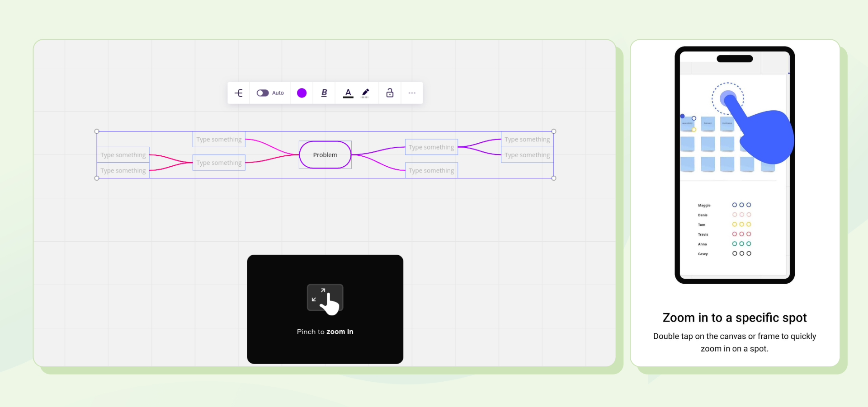Viewport: 868px width, 407px height.
Task: Click the upper 'Type something' node right of Problem
Action: 431,147
